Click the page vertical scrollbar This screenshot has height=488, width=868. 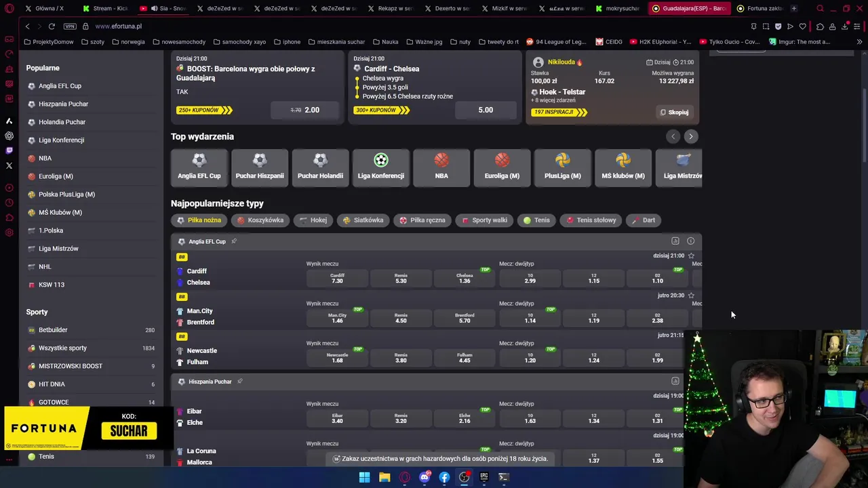(865, 125)
